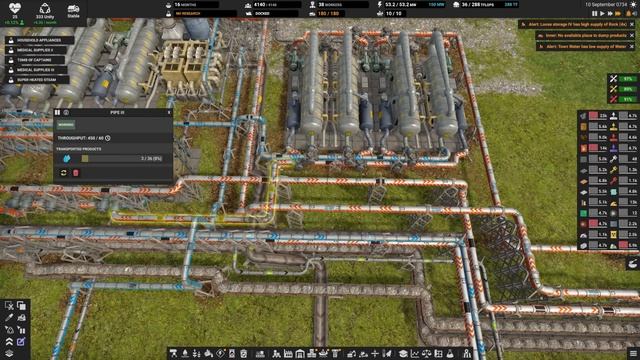The image size is (640, 360).
Task: Open the Unity overview icon
Action: pyautogui.click(x=45, y=9)
